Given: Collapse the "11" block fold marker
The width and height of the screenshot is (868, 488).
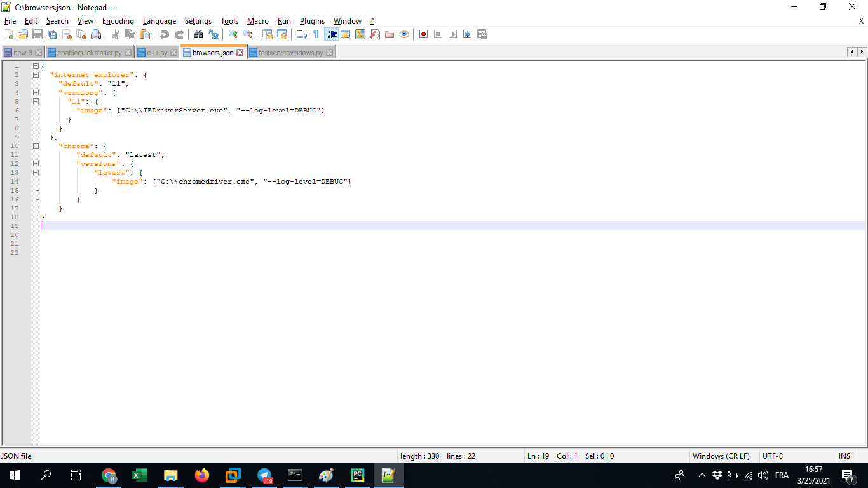Looking at the screenshot, I should (x=36, y=102).
